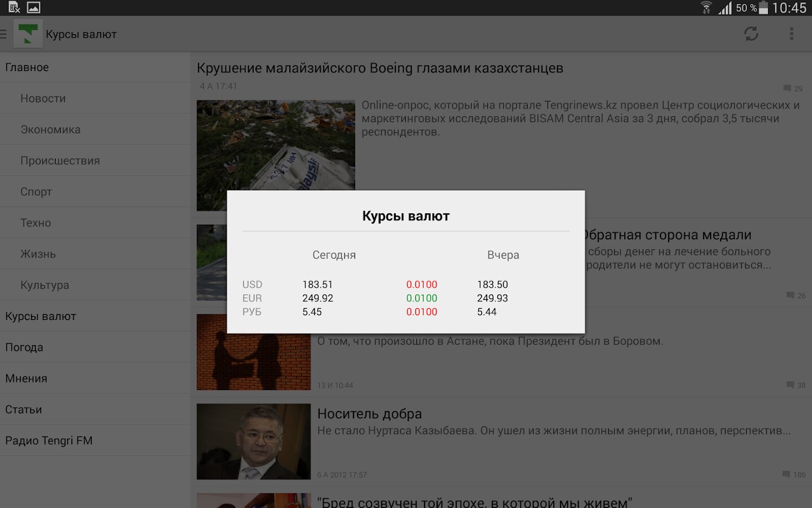
Task: Open the three-dot overflow menu
Action: pos(791,34)
